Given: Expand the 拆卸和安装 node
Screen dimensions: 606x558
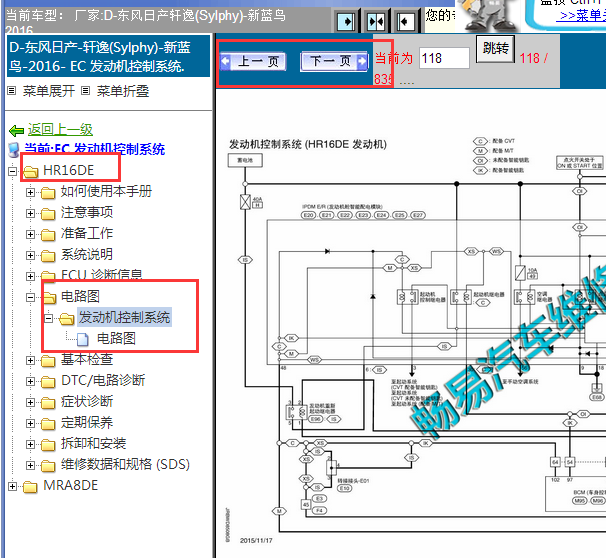Looking at the screenshot, I should tap(30, 444).
